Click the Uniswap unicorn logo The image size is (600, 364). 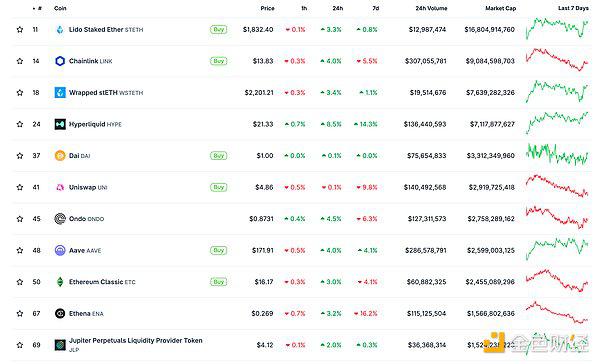[x=60, y=187]
